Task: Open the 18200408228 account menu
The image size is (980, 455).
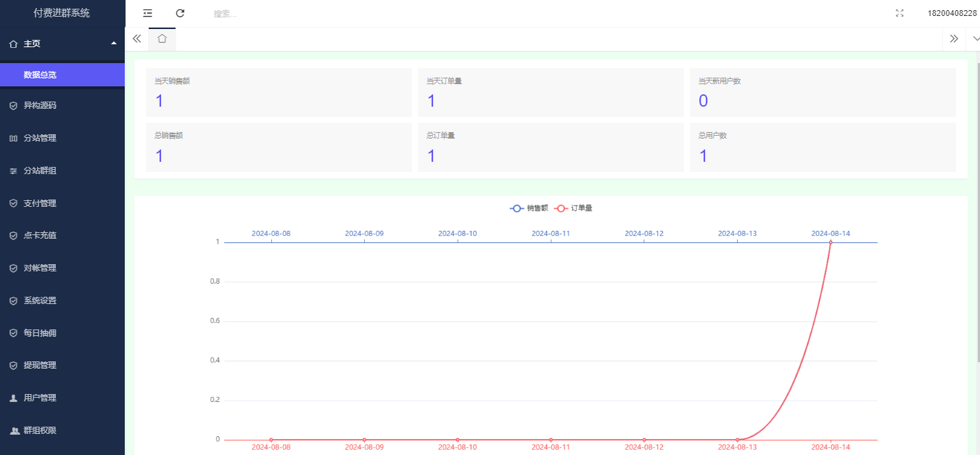Action: [952, 13]
